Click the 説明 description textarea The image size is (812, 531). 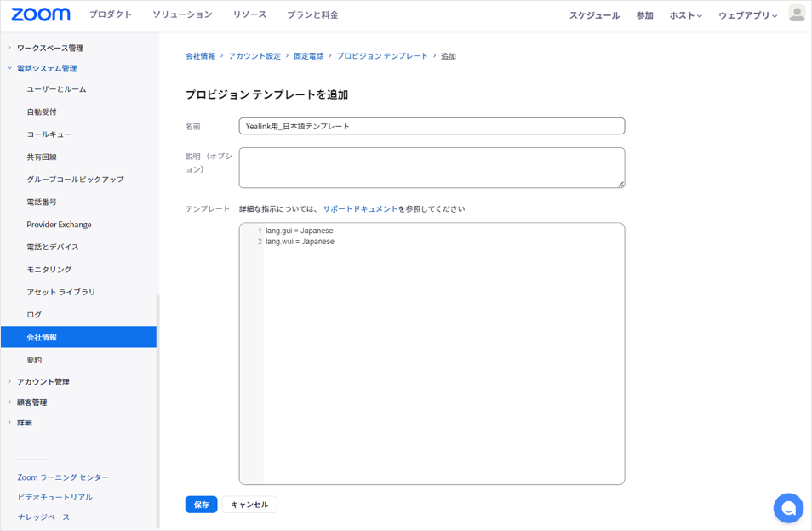432,168
